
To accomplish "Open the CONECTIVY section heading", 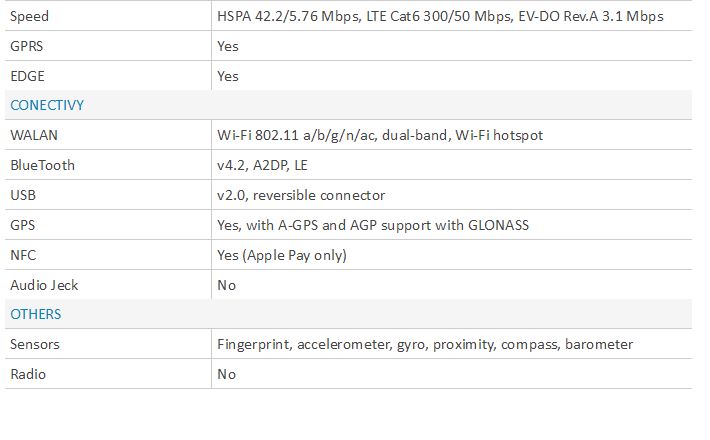I will (48, 105).
